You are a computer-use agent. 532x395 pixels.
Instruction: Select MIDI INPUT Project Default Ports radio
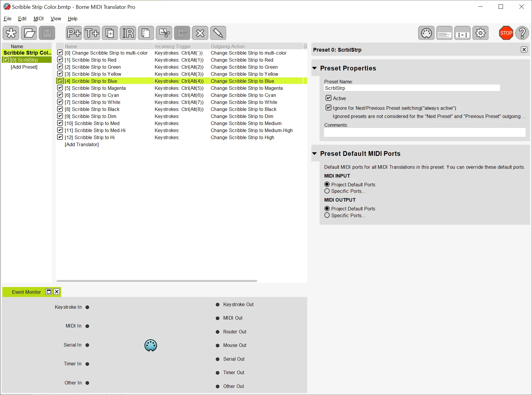(x=327, y=185)
